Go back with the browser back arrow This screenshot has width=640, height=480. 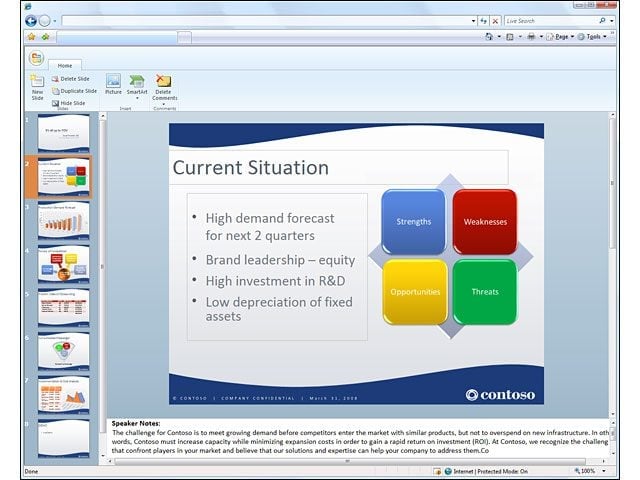31,20
